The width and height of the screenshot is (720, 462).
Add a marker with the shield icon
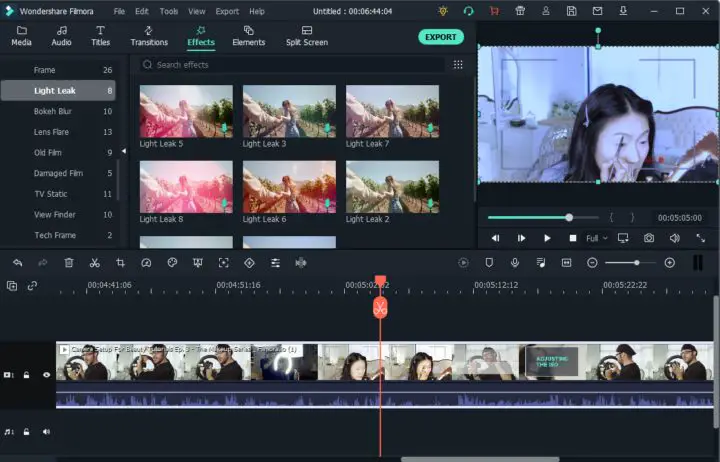pyautogui.click(x=489, y=263)
